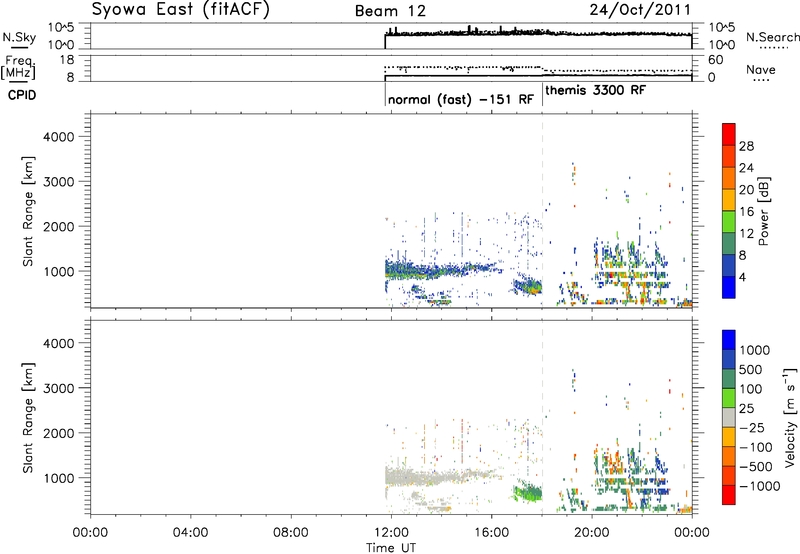800x554 pixels.
Task: Pick the dark blue top Velocity colorbar segment
Action: click(729, 340)
